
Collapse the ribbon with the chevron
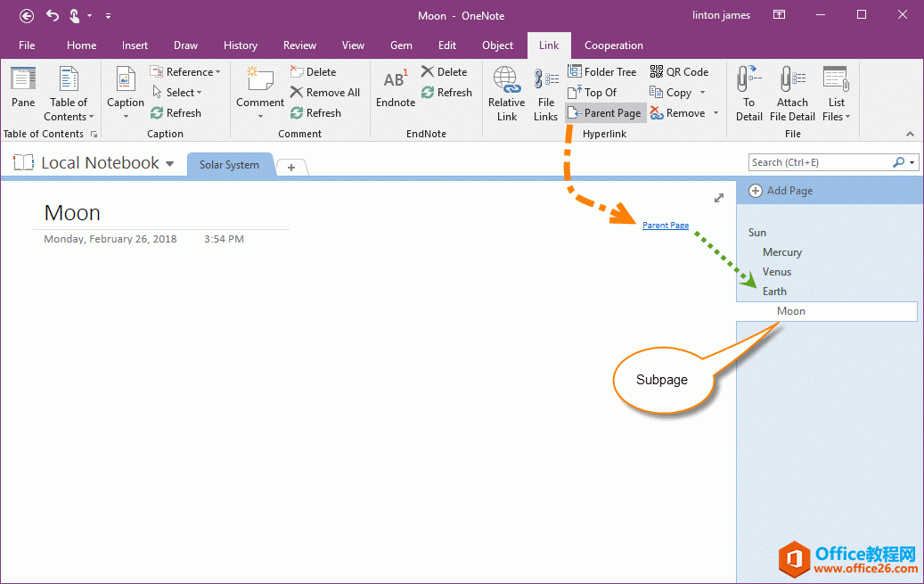tap(910, 134)
